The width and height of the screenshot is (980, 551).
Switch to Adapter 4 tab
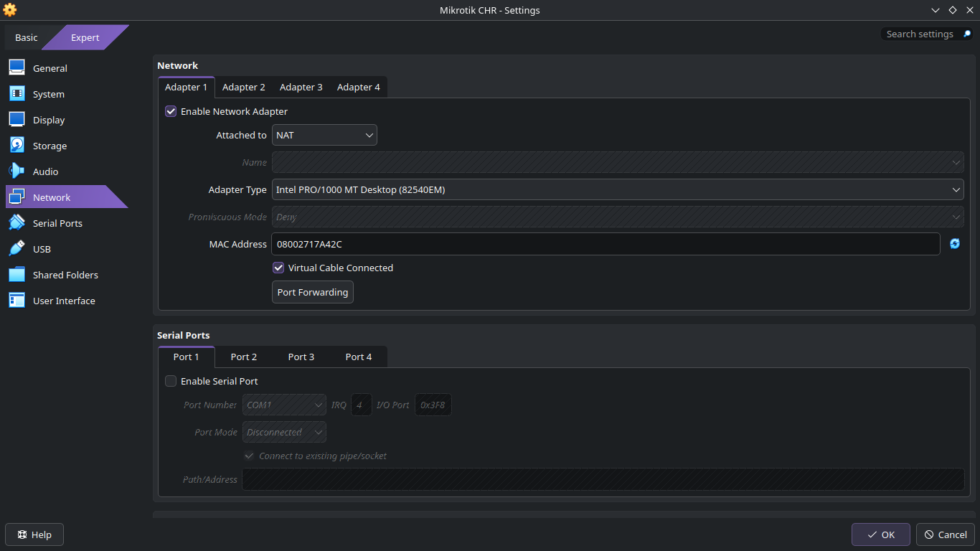pyautogui.click(x=359, y=87)
